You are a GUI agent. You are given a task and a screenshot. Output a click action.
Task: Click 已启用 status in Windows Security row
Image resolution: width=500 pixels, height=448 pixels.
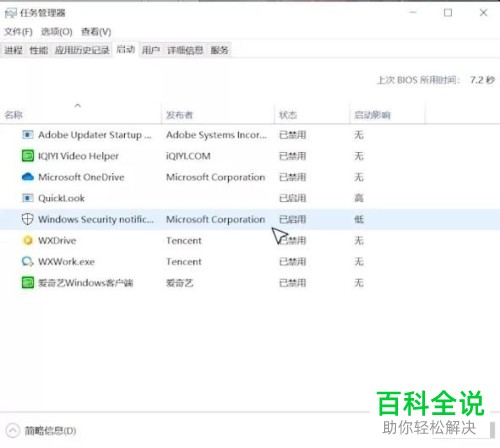tap(292, 219)
